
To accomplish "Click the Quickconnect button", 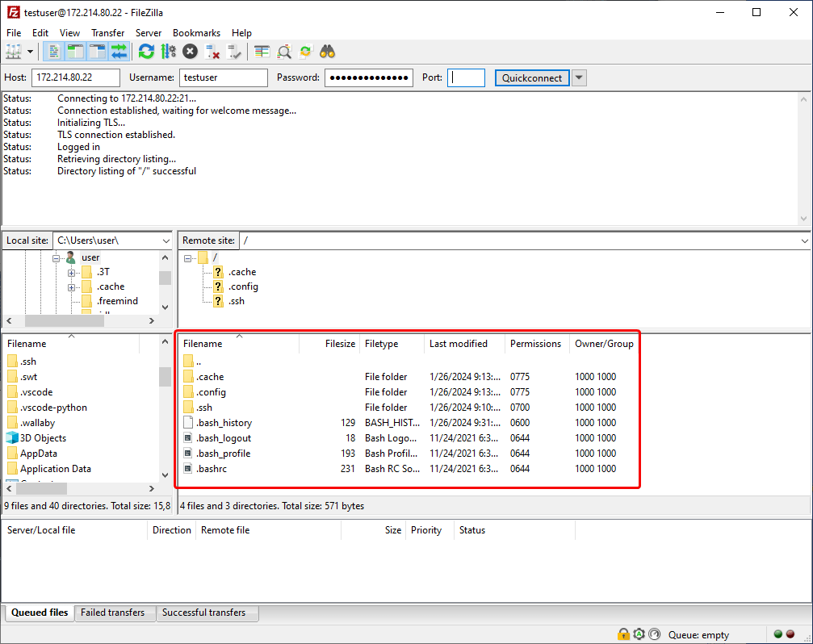I will [x=532, y=77].
